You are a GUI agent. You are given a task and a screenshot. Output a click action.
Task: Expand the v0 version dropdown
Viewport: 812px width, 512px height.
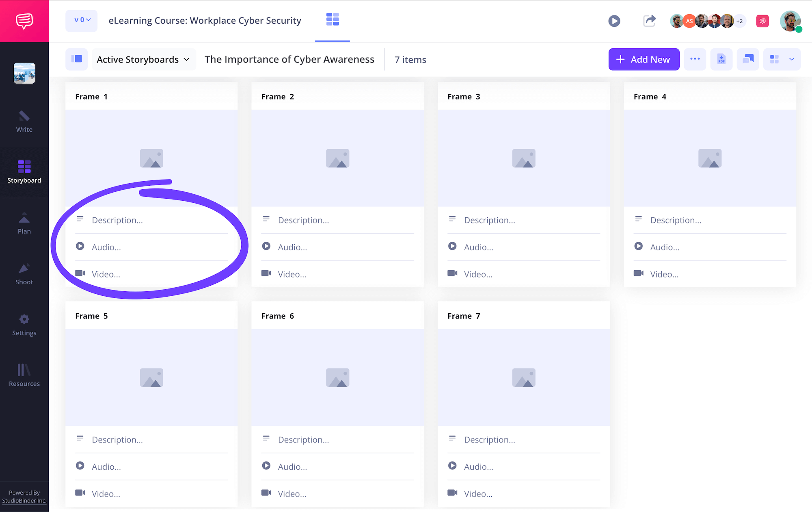click(82, 20)
